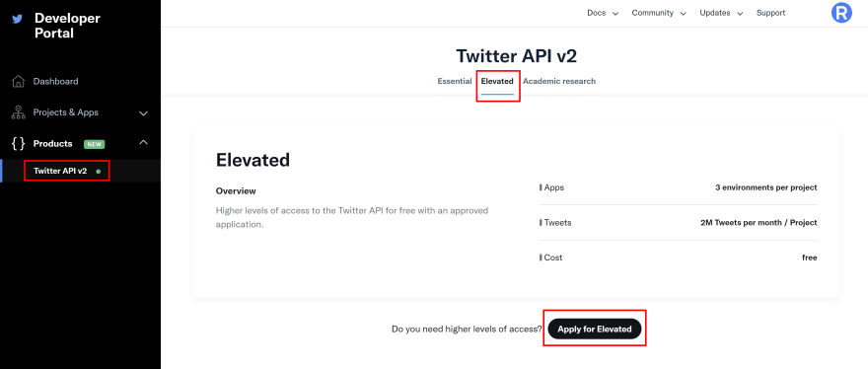This screenshot has height=369, width=868.
Task: Click '2M Tweets per month / Project'
Action: [759, 223]
